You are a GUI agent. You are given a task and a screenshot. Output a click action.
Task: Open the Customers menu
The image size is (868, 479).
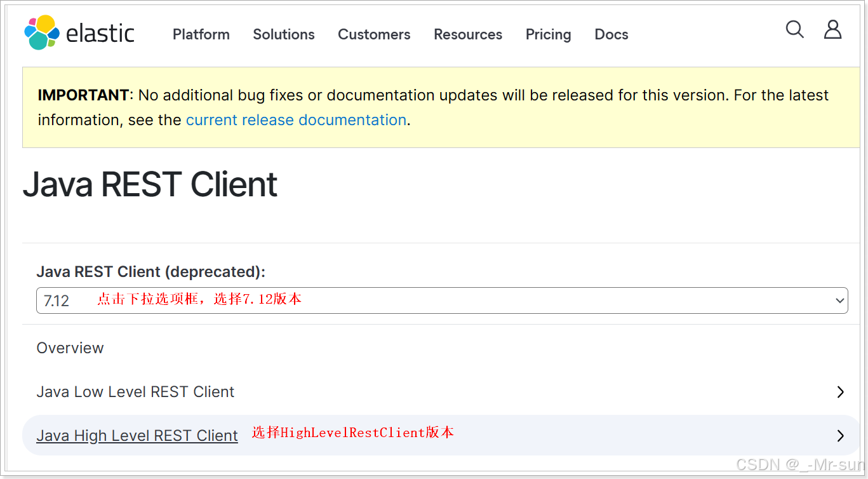point(374,34)
